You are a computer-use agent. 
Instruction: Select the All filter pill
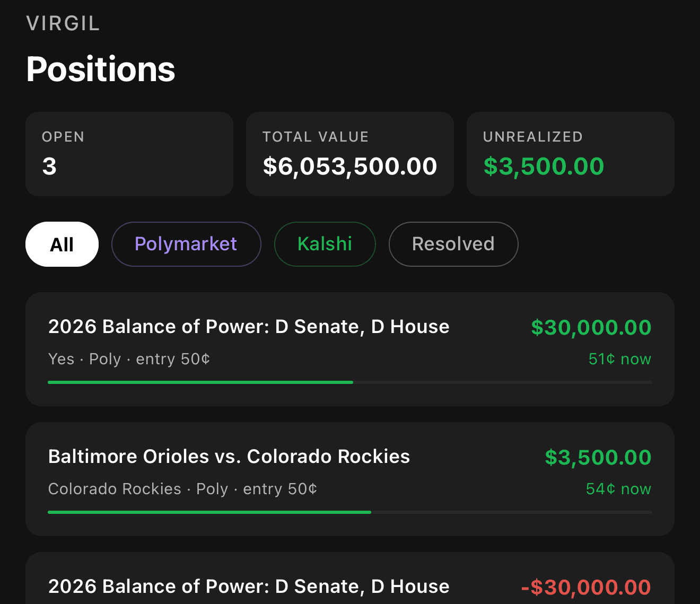pyautogui.click(x=62, y=244)
